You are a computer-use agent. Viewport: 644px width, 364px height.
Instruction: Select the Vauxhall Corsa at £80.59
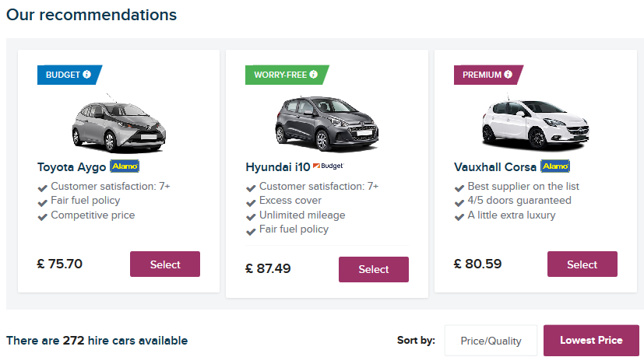pyautogui.click(x=582, y=264)
